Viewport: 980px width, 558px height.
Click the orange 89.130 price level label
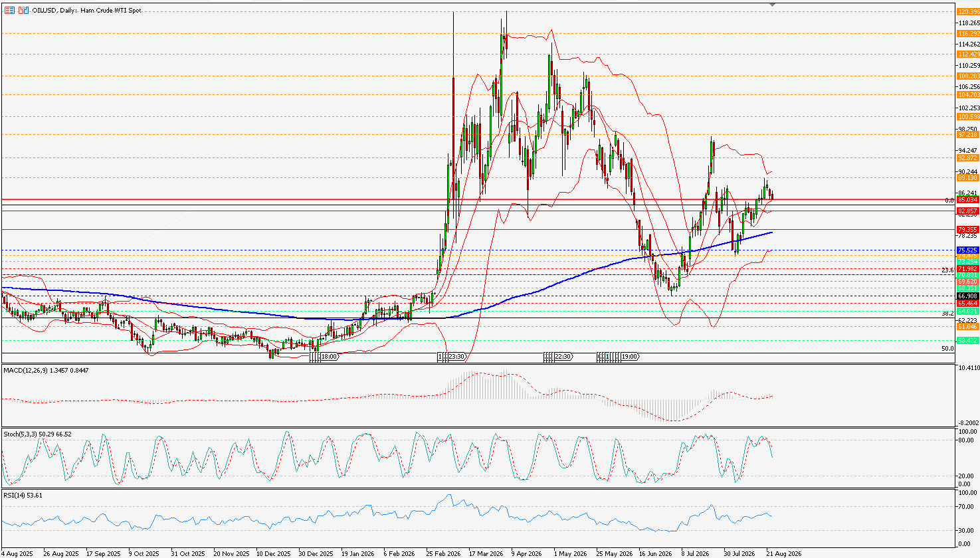coord(967,178)
